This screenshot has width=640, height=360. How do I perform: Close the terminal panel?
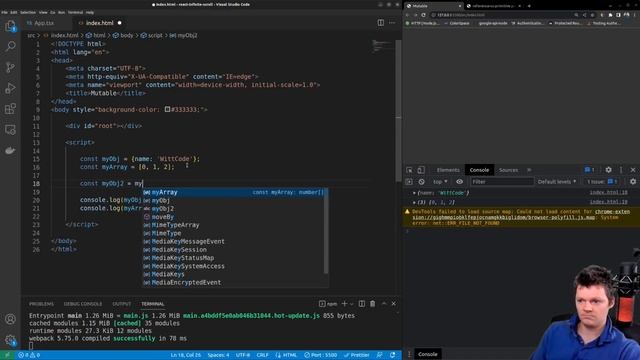393,304
